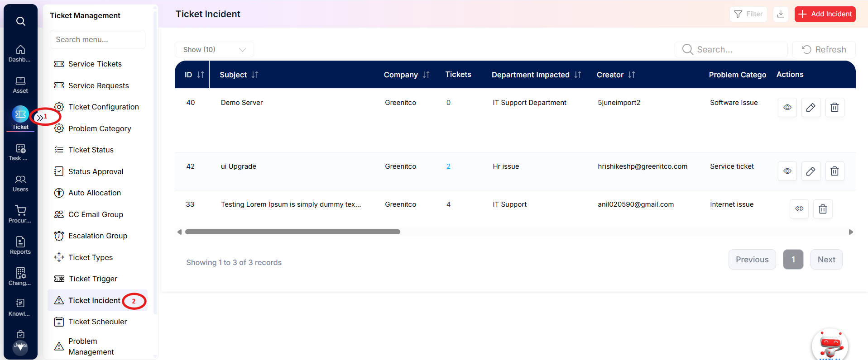Click the download export icon
Screen dimensions: 868x360
(781, 14)
